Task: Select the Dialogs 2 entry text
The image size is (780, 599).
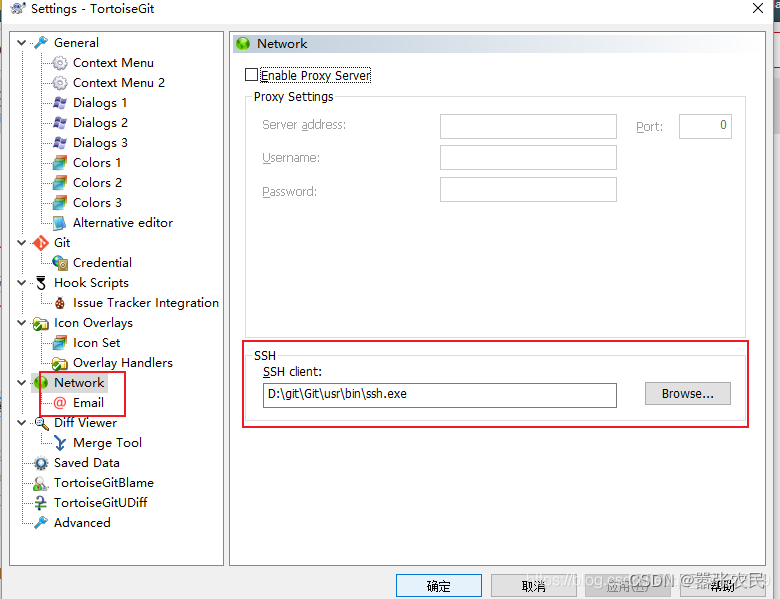Action: pyautogui.click(x=100, y=123)
